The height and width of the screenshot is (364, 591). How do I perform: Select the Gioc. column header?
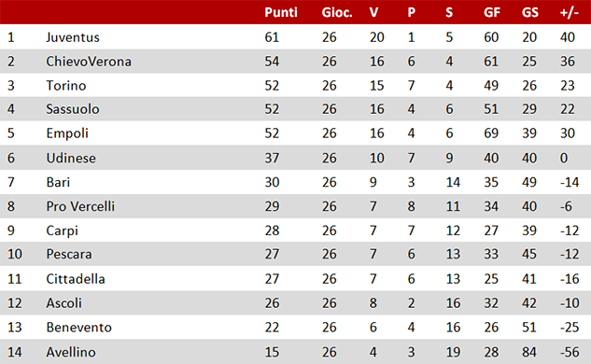(337, 12)
